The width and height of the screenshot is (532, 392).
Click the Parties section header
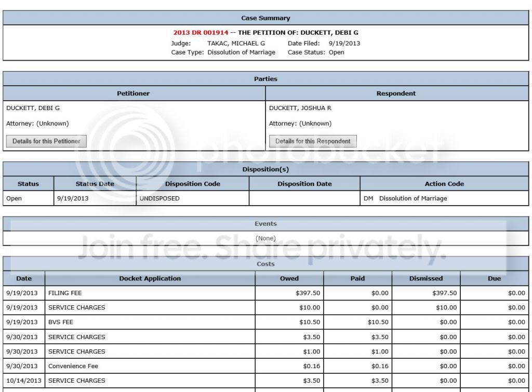[265, 79]
